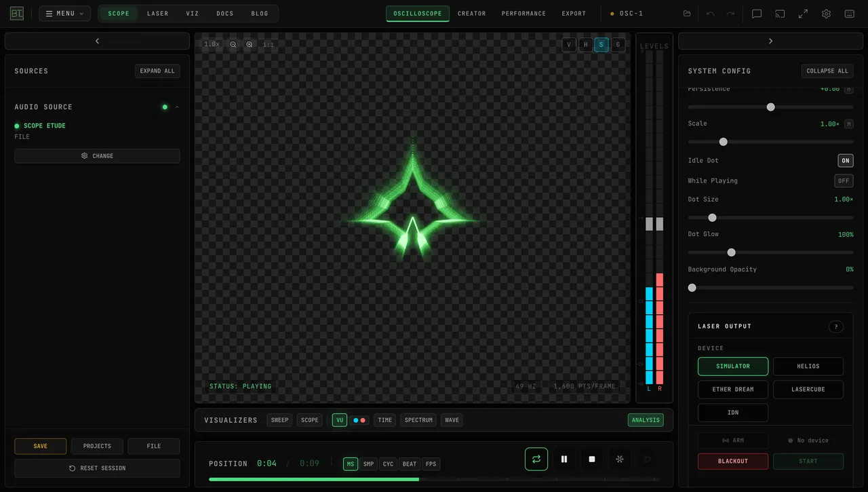Toggle the H flip button
The image size is (868, 492).
585,45
